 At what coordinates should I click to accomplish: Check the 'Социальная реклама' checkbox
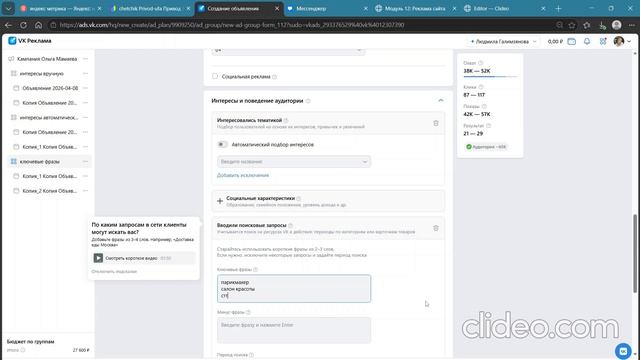pos(215,76)
